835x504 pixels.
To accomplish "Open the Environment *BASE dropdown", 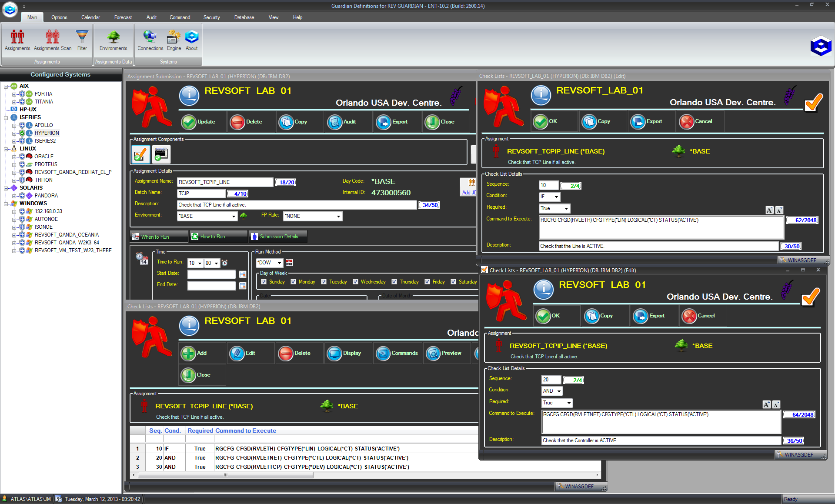I will point(234,217).
